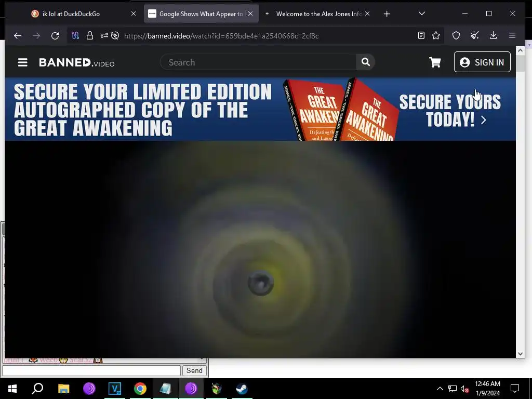
Task: Open the downloads panel
Action: [x=494, y=35]
